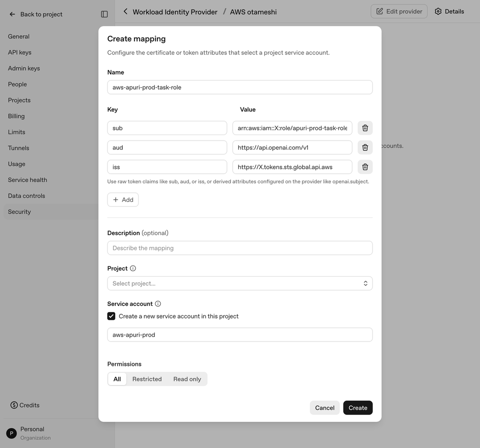Open People in sidebar
This screenshot has height=448, width=480.
17,84
